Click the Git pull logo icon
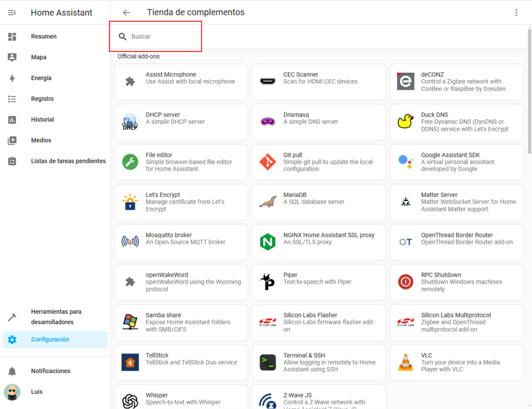This screenshot has height=409, width=532. pyautogui.click(x=268, y=162)
